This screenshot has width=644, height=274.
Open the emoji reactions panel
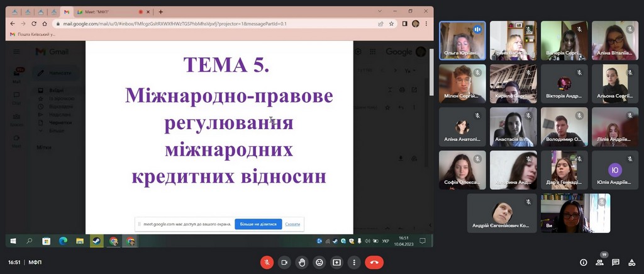(319, 262)
